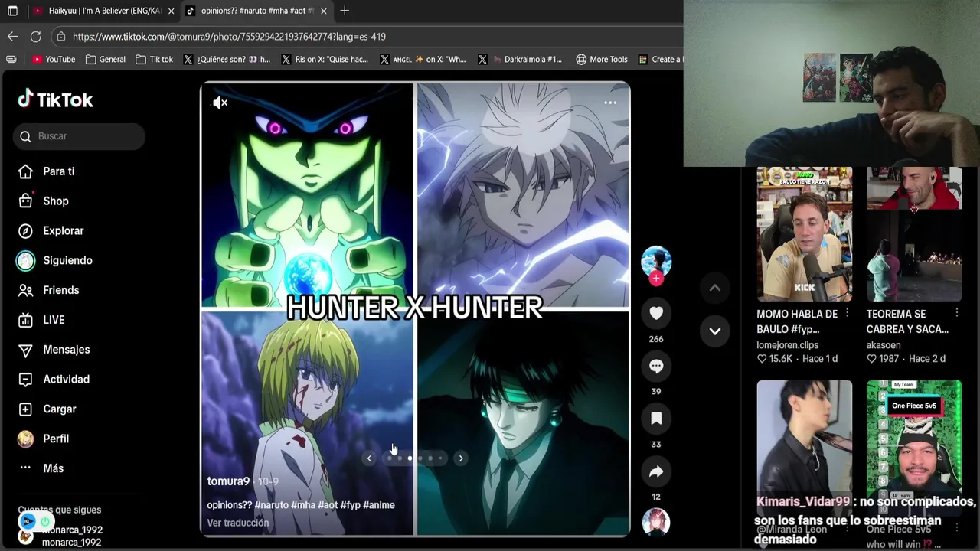
Task: Open the ¿Quiénes son? X bookmark
Action: pyautogui.click(x=227, y=59)
